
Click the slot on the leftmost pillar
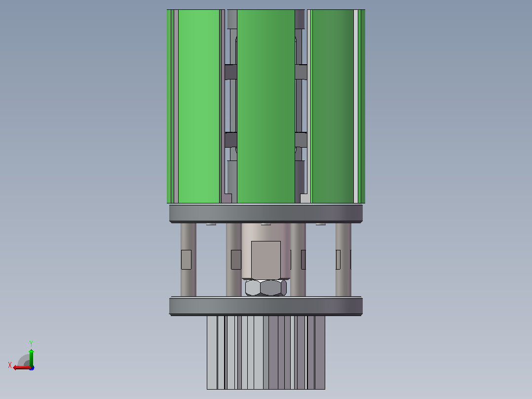(x=186, y=260)
